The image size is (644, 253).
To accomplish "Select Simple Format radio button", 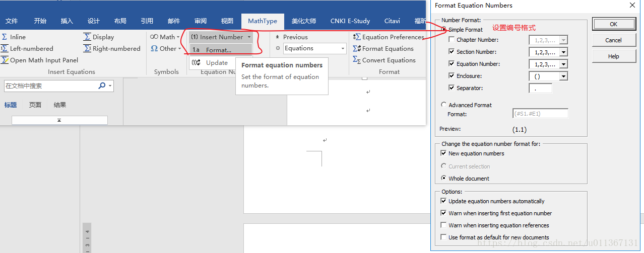I will click(443, 30).
